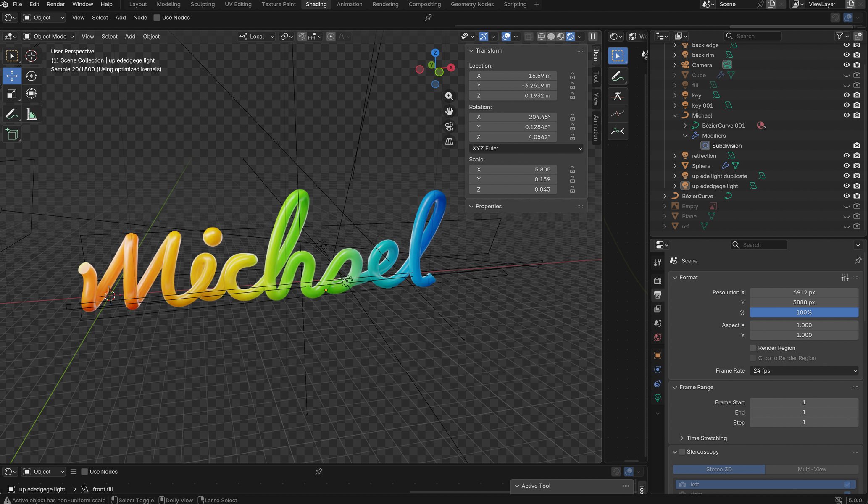Collapse the Michael object in the outliner

pyautogui.click(x=675, y=115)
